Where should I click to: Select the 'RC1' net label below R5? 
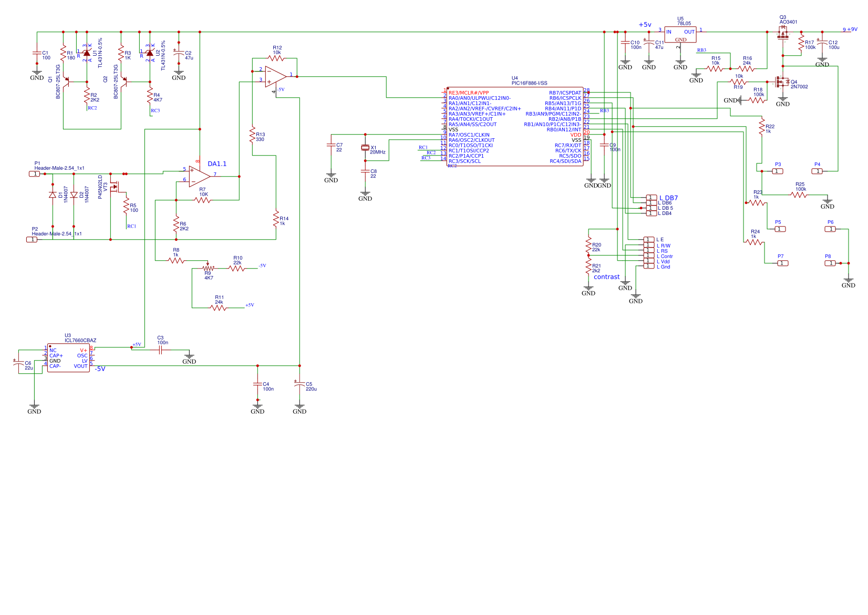pyautogui.click(x=131, y=227)
